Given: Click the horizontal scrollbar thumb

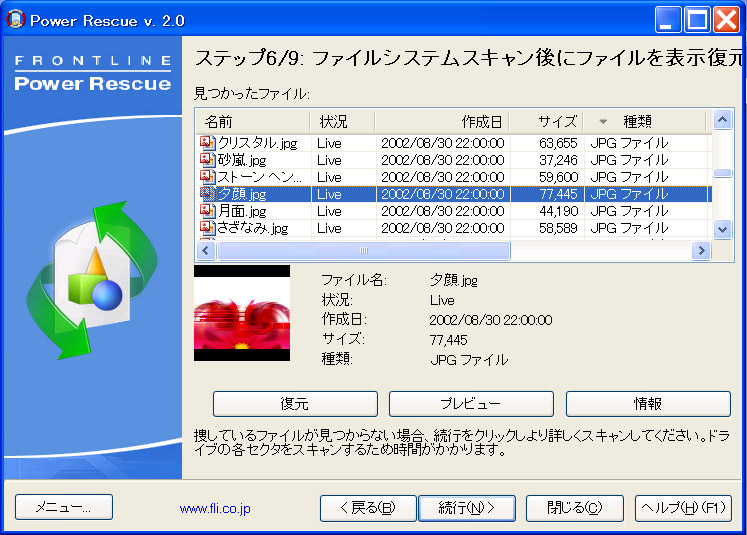Looking at the screenshot, I should pyautogui.click(x=364, y=251).
